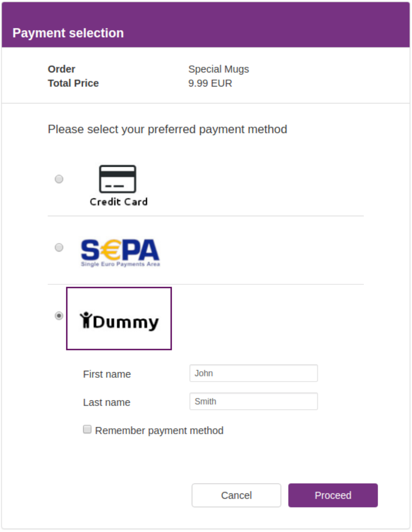Click the Credit Card icon
The width and height of the screenshot is (412, 532).
pos(118,179)
